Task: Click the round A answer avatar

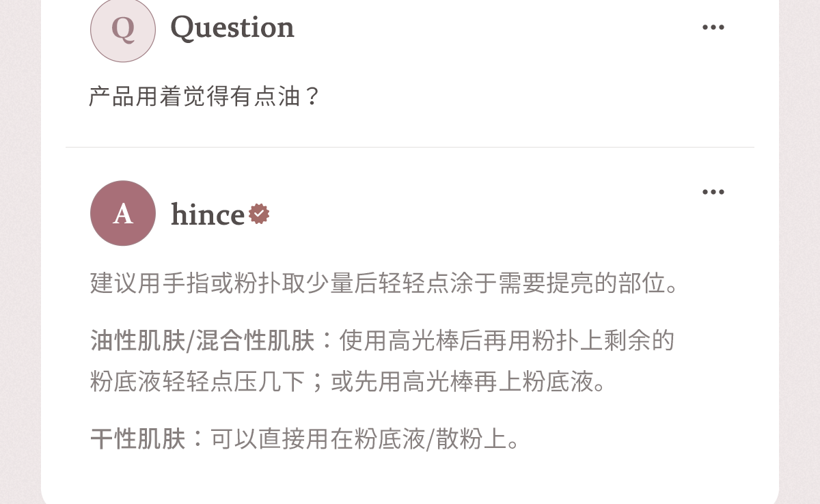Action: tap(123, 213)
